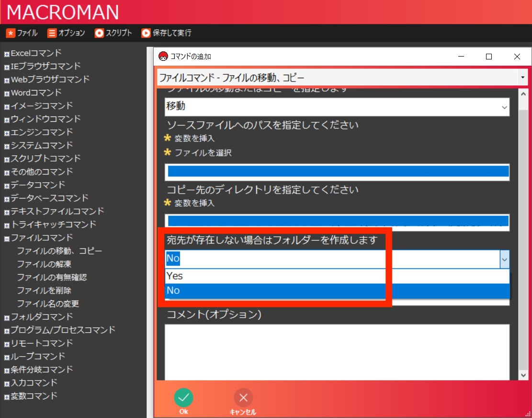Select エンジンコマンド in the command tree
The height and width of the screenshot is (418, 532).
(42, 132)
